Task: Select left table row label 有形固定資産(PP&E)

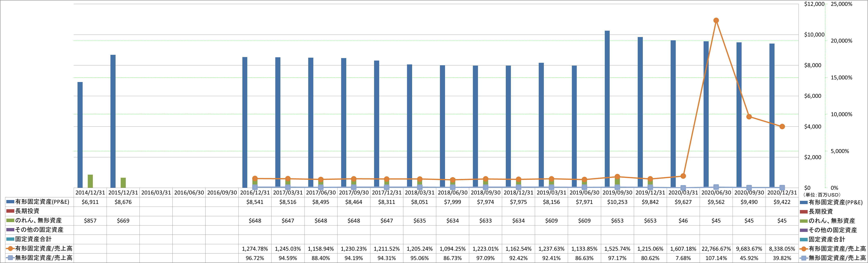Action: (x=42, y=202)
